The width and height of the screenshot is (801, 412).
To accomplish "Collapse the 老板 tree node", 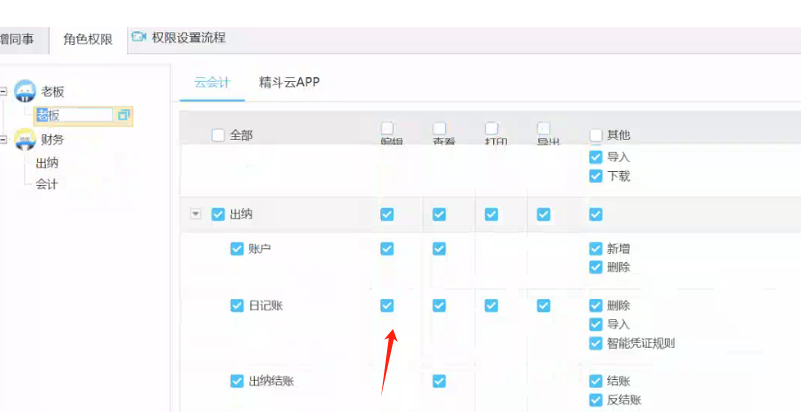I will 4,91.
